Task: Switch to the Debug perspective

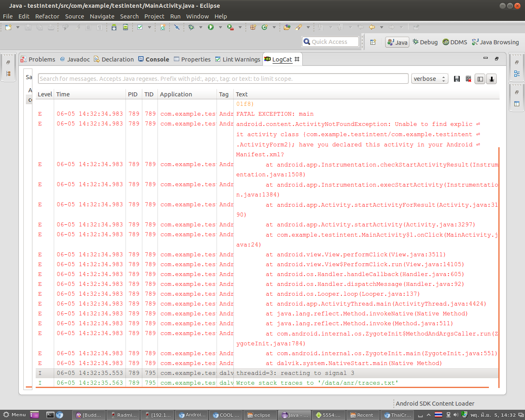Action: [425, 42]
